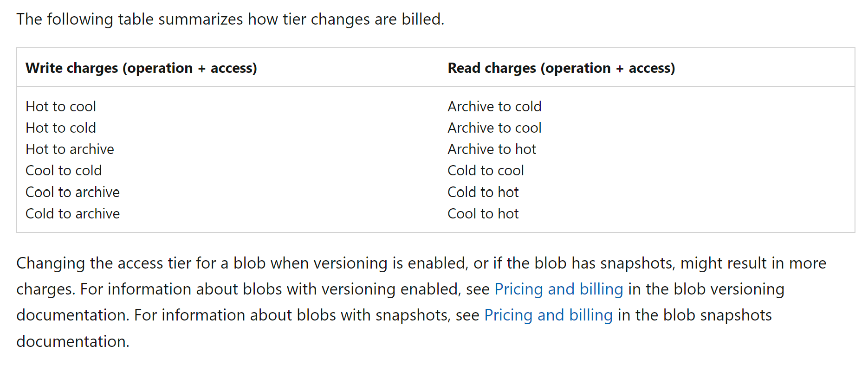Select the Archive to hot table cell

(492, 149)
